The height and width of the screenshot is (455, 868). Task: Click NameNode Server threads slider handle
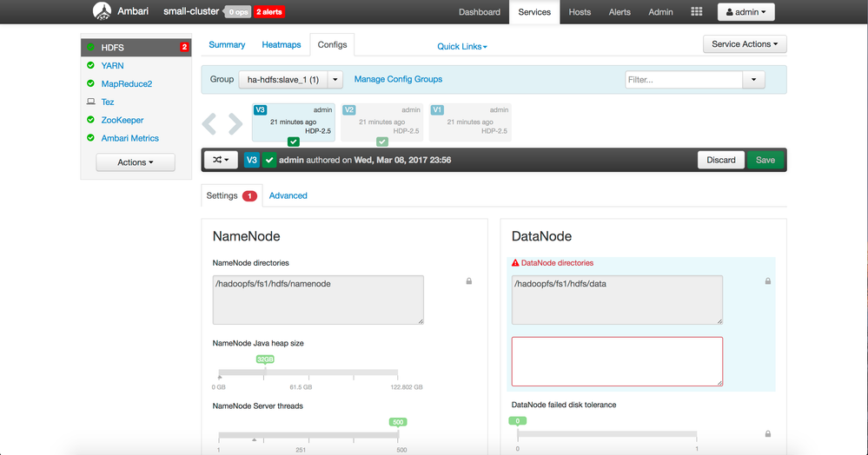(398, 422)
